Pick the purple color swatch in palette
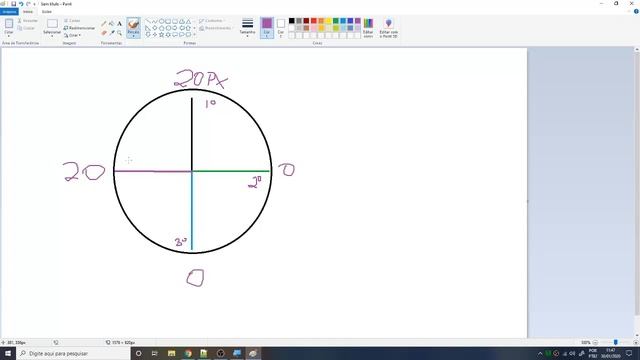Viewport: 640px width, 360px height. tap(358, 21)
